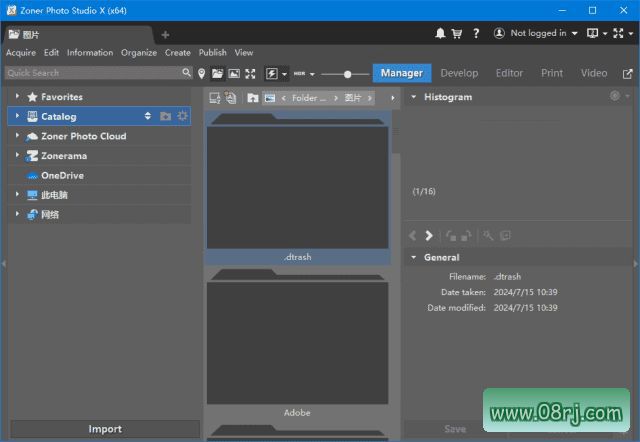Click the sort A-Z icon in browser toolbar
640x442 pixels.
(215, 98)
